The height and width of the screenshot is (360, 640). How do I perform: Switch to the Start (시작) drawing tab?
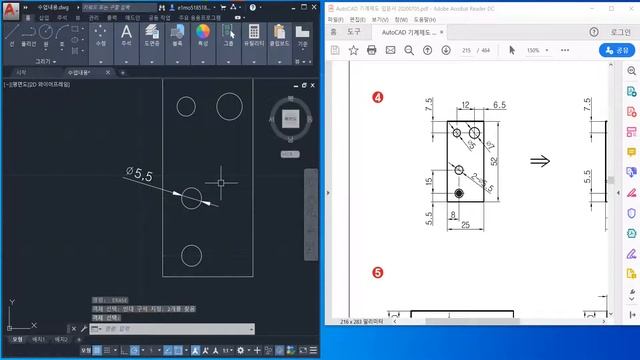(21, 72)
